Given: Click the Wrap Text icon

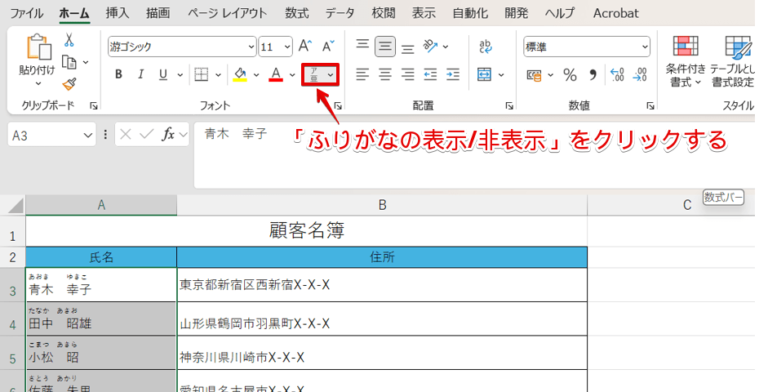Looking at the screenshot, I should (485, 46).
